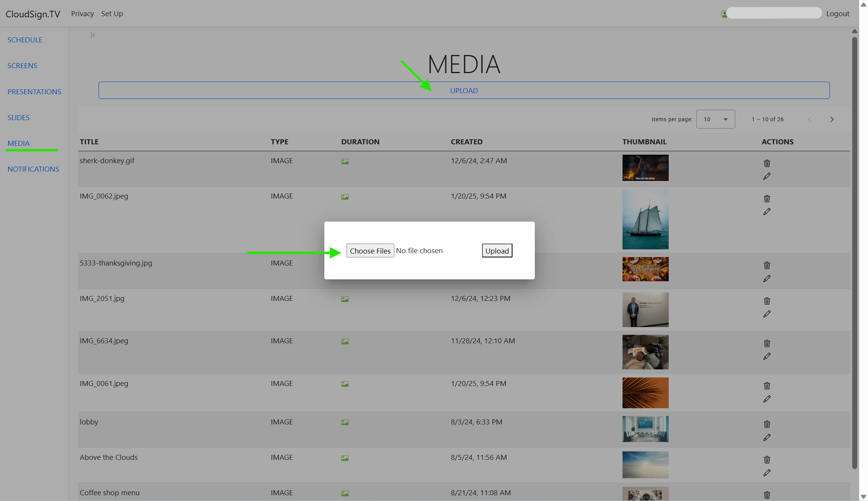Edit the IMG_0062.jpeg media entry
868x501 pixels.
pyautogui.click(x=767, y=212)
